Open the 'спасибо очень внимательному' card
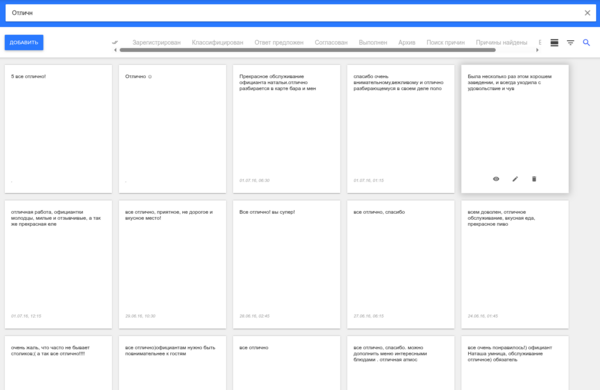This screenshot has width=600, height=390. pyautogui.click(x=401, y=129)
